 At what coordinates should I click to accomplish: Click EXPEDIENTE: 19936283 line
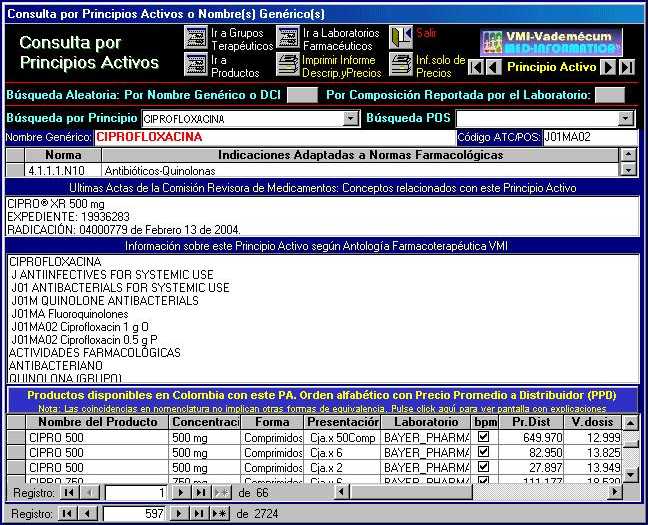coord(68,217)
